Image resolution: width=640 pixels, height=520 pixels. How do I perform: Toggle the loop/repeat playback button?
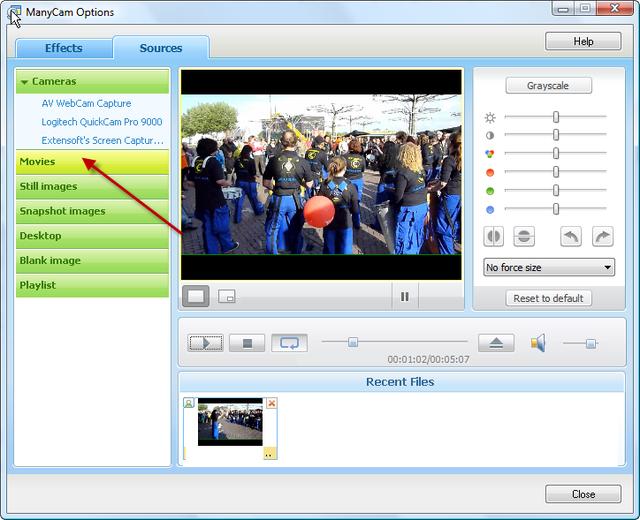click(289, 343)
